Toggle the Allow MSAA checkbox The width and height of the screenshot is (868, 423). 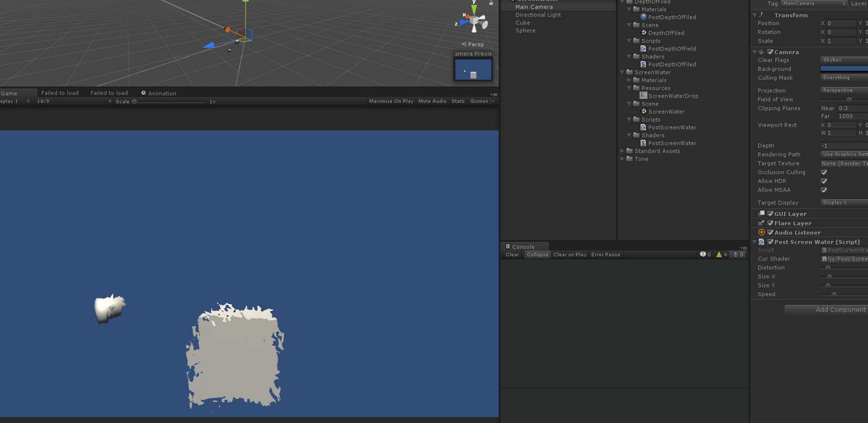click(x=824, y=190)
